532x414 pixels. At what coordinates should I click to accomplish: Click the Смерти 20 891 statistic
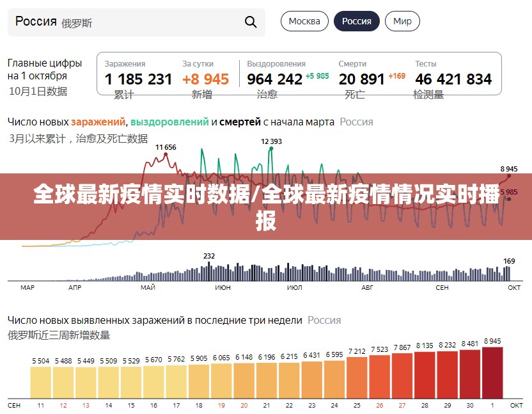click(x=362, y=79)
